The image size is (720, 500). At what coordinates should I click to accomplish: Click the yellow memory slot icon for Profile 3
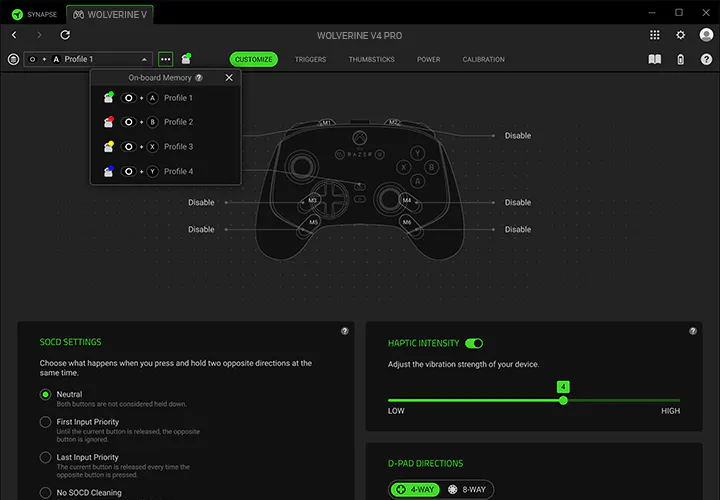[x=109, y=146]
